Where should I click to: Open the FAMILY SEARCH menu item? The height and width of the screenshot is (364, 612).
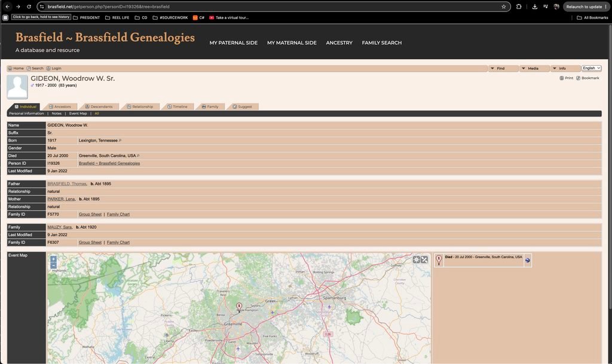[382, 43]
